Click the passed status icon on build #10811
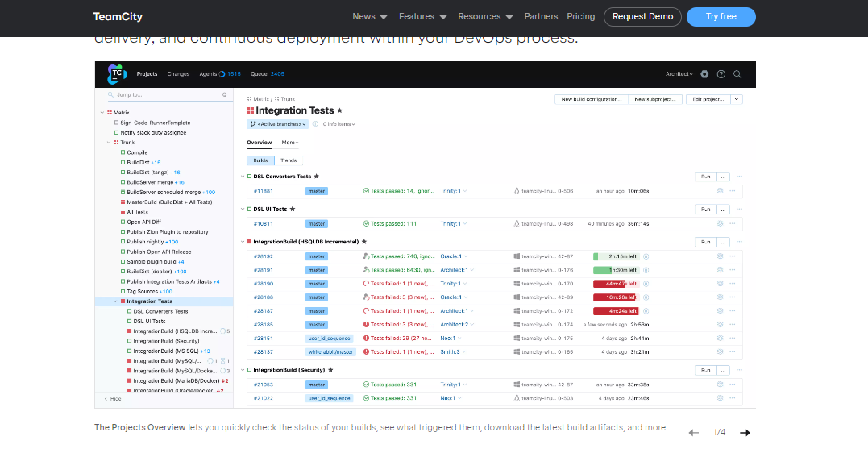Image resolution: width=868 pixels, height=474 pixels. click(x=366, y=224)
